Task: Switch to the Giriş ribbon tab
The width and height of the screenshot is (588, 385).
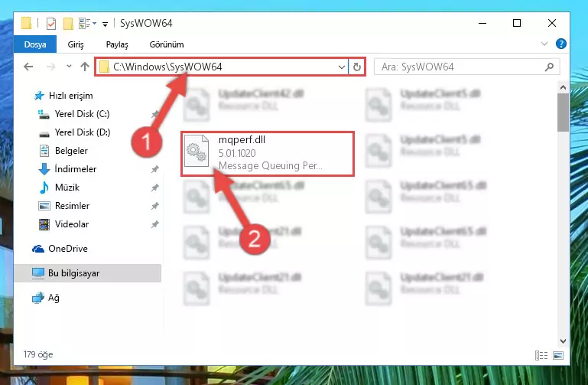Action: [76, 44]
